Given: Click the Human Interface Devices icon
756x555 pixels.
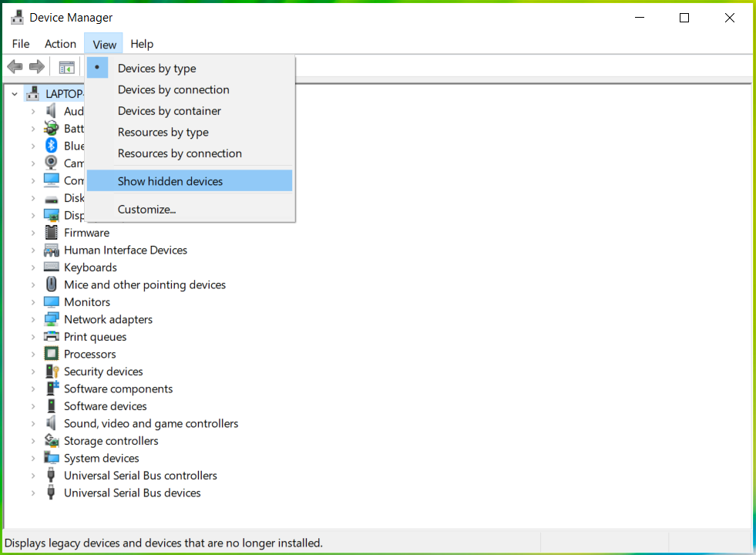Looking at the screenshot, I should click(x=51, y=250).
